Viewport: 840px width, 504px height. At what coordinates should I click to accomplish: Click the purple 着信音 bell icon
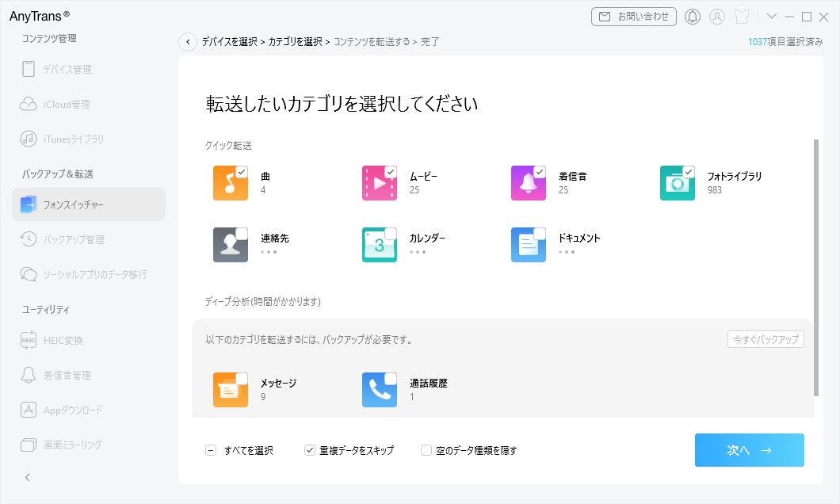coord(528,183)
